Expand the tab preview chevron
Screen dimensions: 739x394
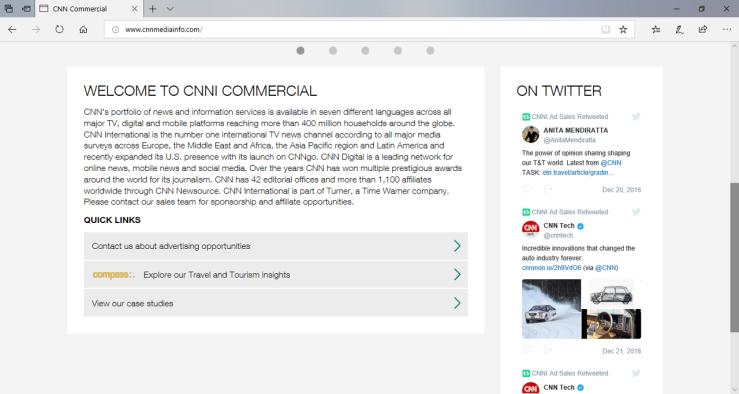pyautogui.click(x=170, y=8)
